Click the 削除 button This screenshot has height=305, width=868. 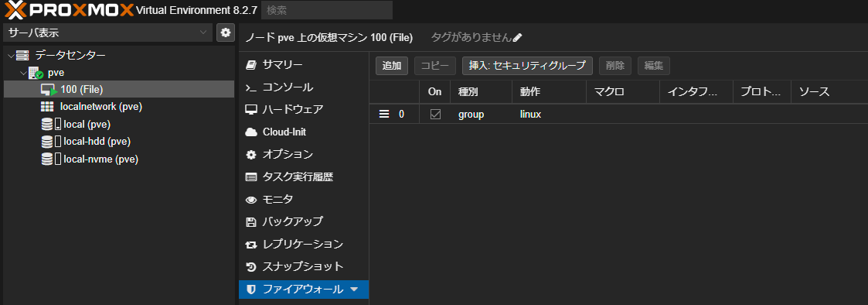(615, 66)
